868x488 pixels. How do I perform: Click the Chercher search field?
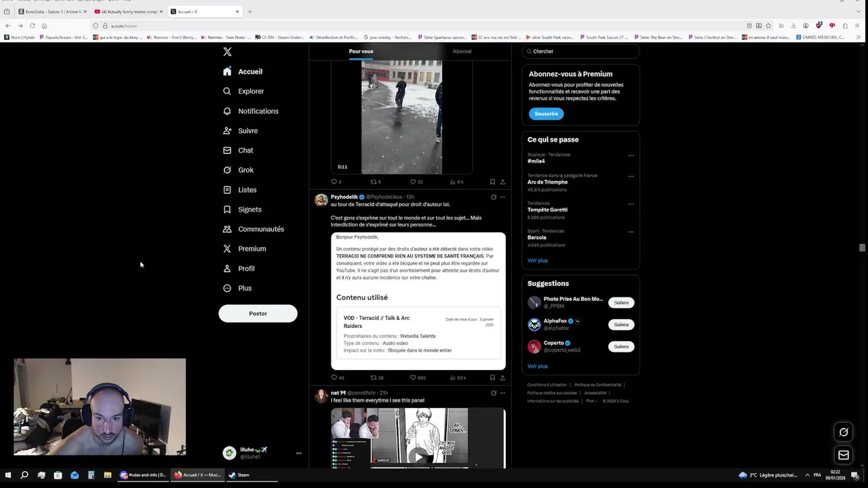click(580, 52)
